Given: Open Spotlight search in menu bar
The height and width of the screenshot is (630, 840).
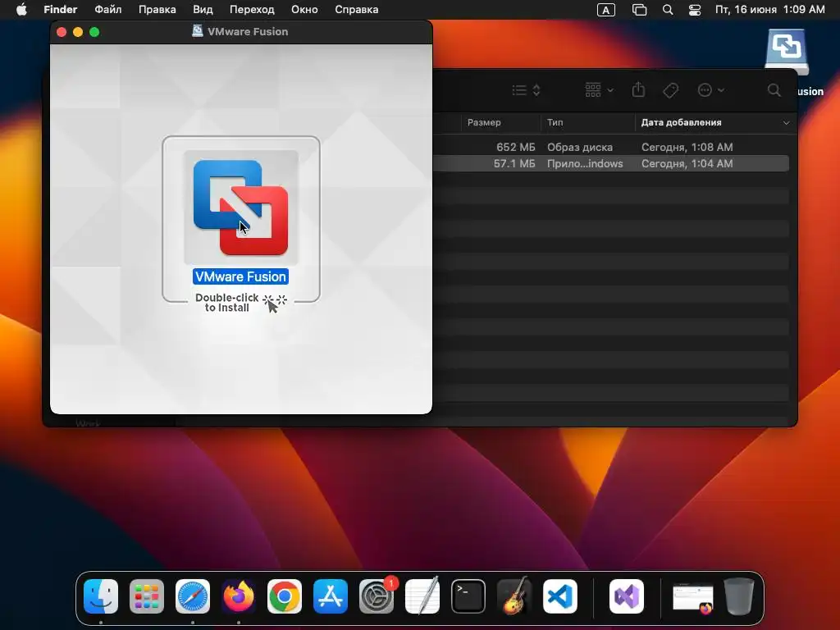Looking at the screenshot, I should [x=668, y=10].
